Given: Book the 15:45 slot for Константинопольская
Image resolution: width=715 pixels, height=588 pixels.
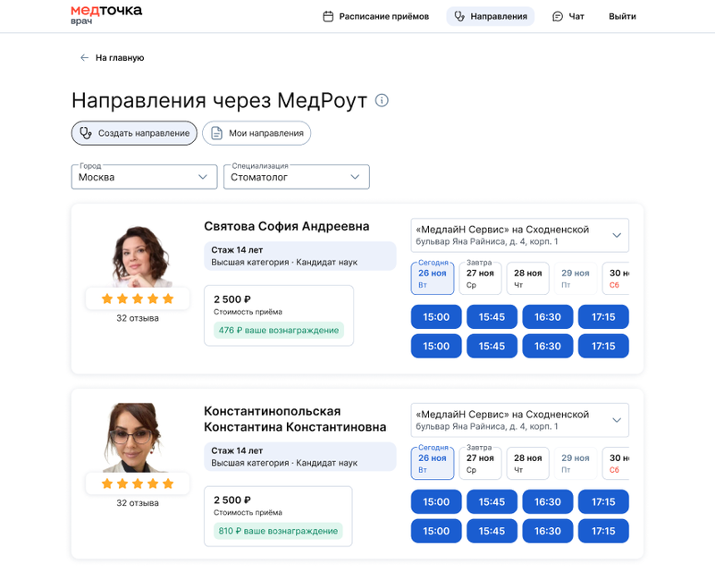Looking at the screenshot, I should tap(492, 501).
